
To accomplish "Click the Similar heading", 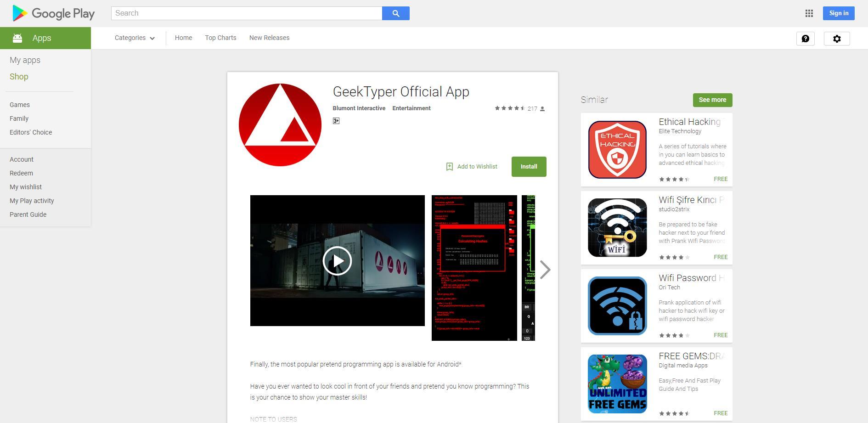I will [x=594, y=100].
